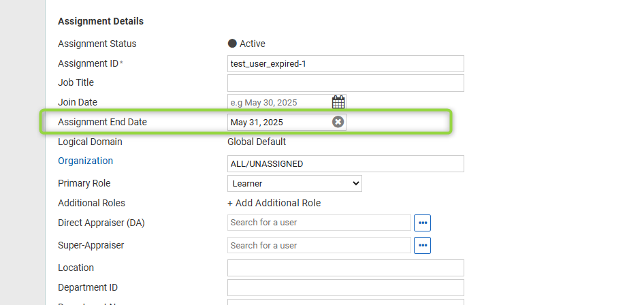Image resolution: width=644 pixels, height=305 pixels.
Task: Open Direct Appraiser user lookup button
Action: [x=422, y=223]
